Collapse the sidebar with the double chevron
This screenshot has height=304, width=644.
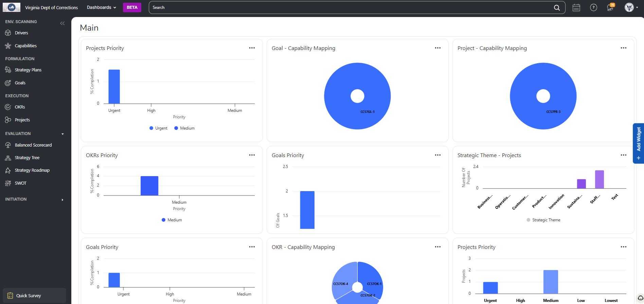(x=62, y=23)
